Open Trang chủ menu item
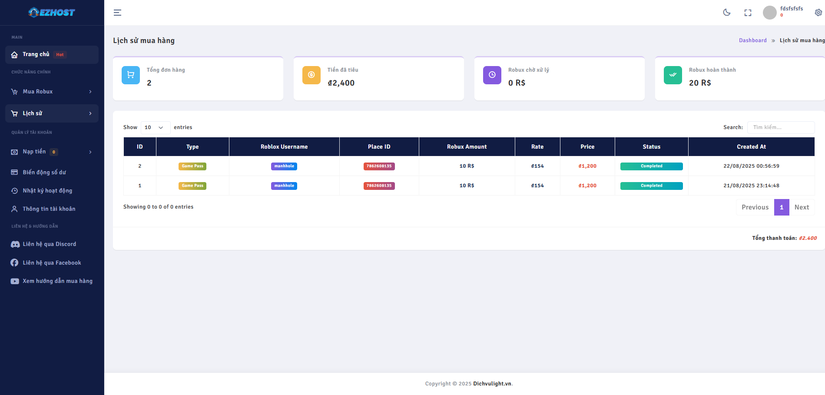 (x=52, y=55)
